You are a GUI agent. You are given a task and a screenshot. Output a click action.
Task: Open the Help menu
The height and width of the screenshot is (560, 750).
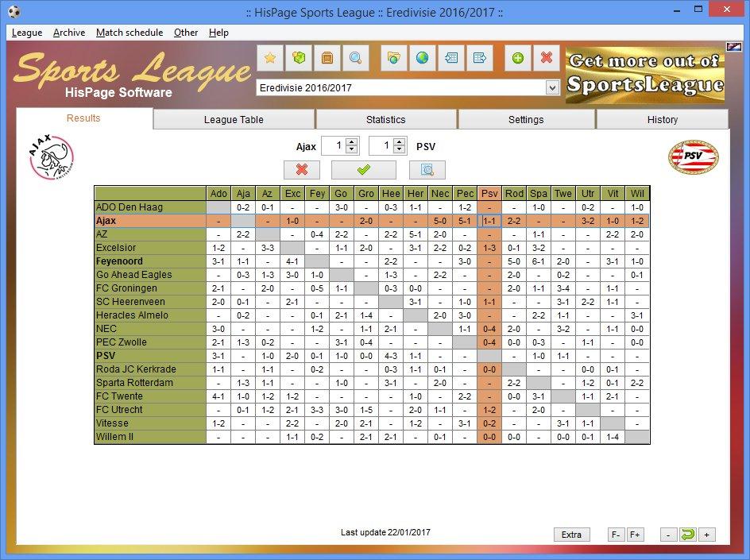pyautogui.click(x=218, y=33)
